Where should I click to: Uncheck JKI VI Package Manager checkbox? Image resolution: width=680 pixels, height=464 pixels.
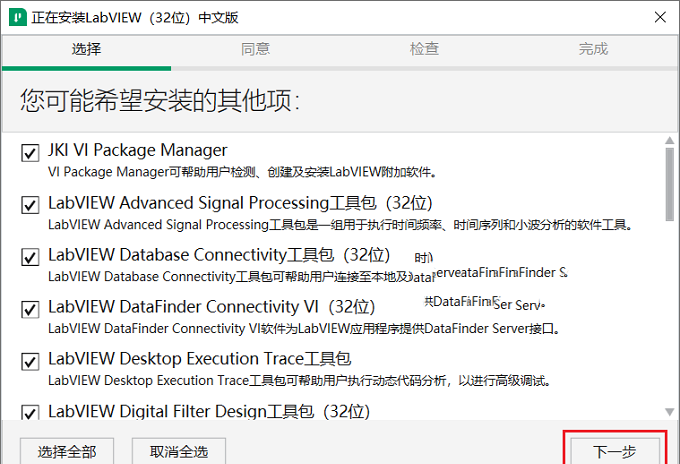click(x=30, y=153)
